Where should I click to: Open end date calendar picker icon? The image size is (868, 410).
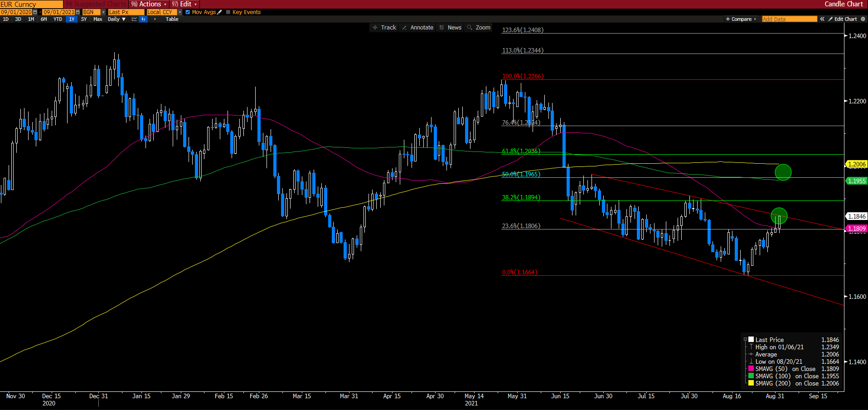(78, 12)
